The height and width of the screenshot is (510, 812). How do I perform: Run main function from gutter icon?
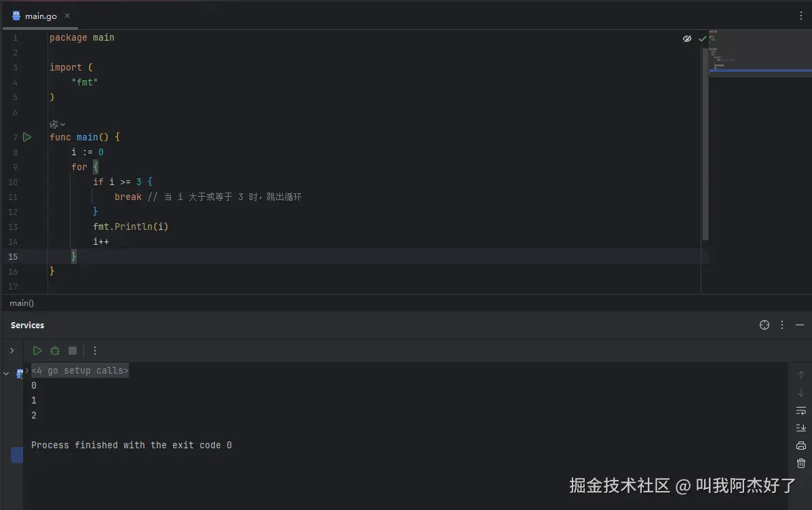(x=27, y=137)
